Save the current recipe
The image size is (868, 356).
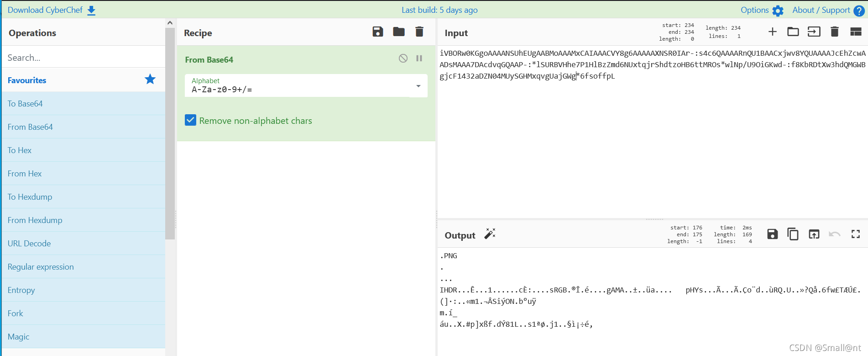378,32
